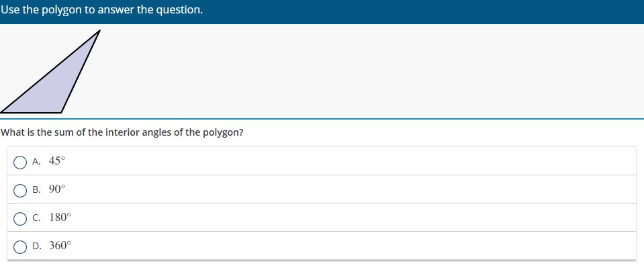
Task: Click the letter label 'B.'
Action: point(36,190)
